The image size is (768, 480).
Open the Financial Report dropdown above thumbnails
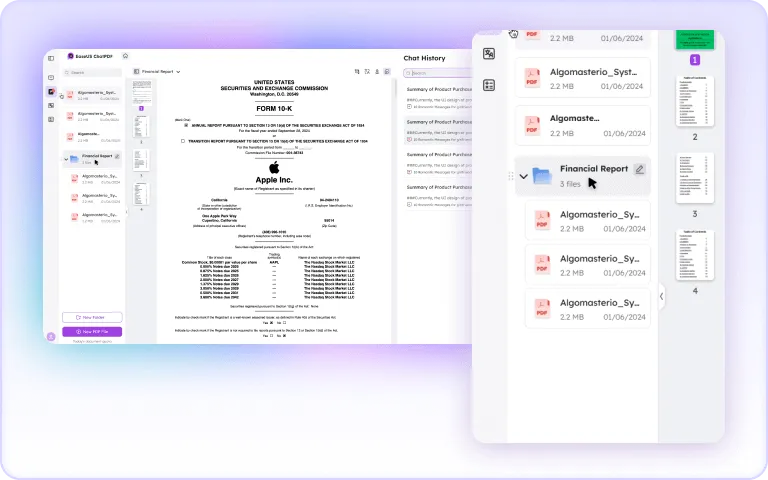click(178, 72)
